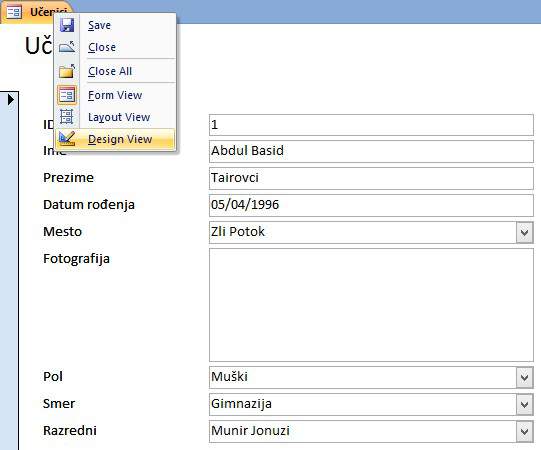The width and height of the screenshot is (541, 450).
Task: Open the Pol dropdown list
Action: 524,377
